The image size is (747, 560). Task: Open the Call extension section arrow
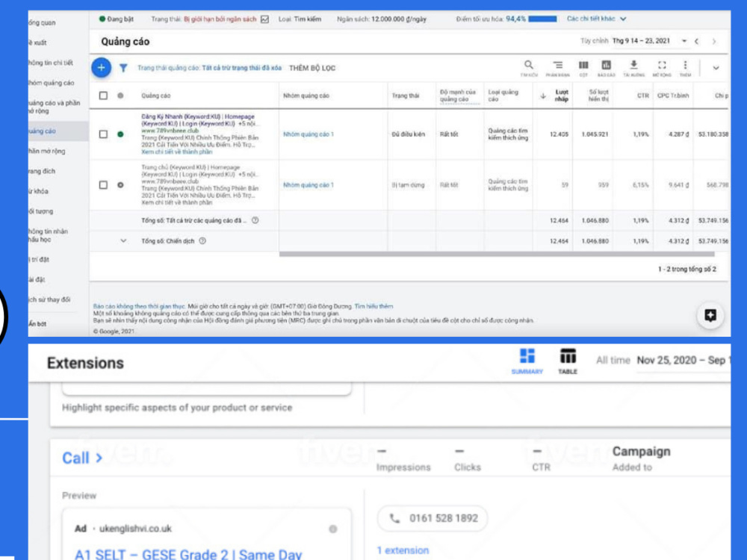click(x=99, y=458)
